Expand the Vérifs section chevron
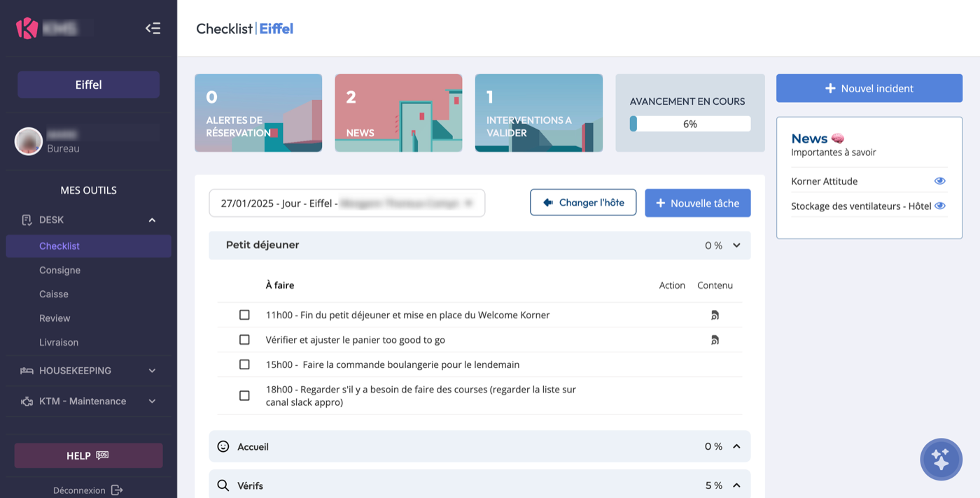The image size is (980, 498). [736, 485]
